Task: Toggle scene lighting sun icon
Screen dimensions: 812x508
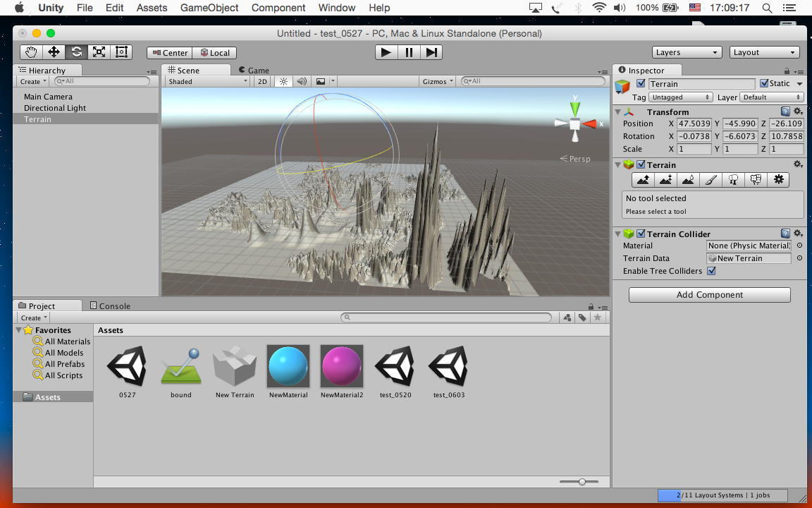Action: point(283,82)
